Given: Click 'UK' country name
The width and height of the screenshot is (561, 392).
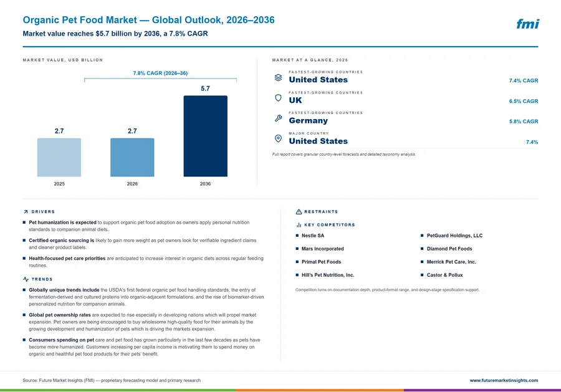Looking at the screenshot, I should (295, 100).
